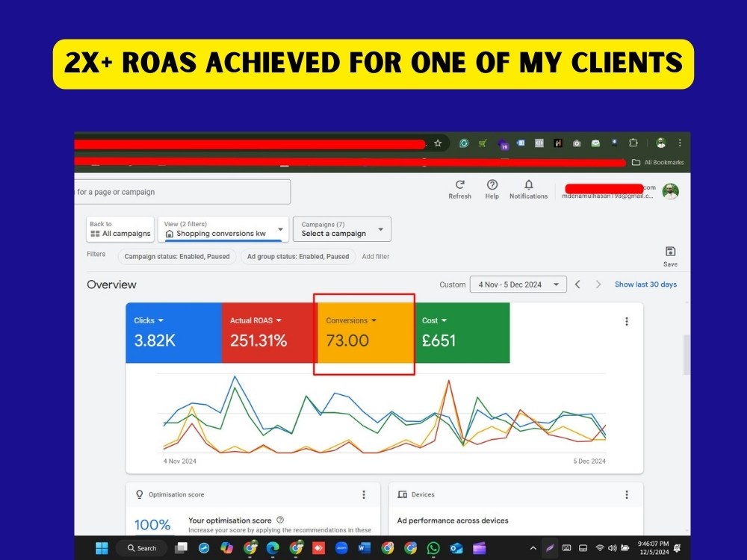Screen dimensions: 747x560
Task: Open Zoom from the taskbar
Action: pos(341,548)
